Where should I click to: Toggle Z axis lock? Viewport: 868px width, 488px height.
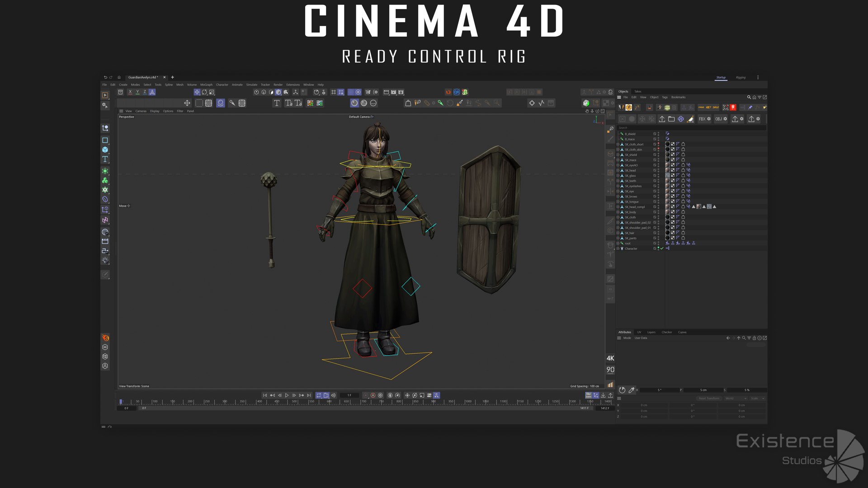[145, 92]
